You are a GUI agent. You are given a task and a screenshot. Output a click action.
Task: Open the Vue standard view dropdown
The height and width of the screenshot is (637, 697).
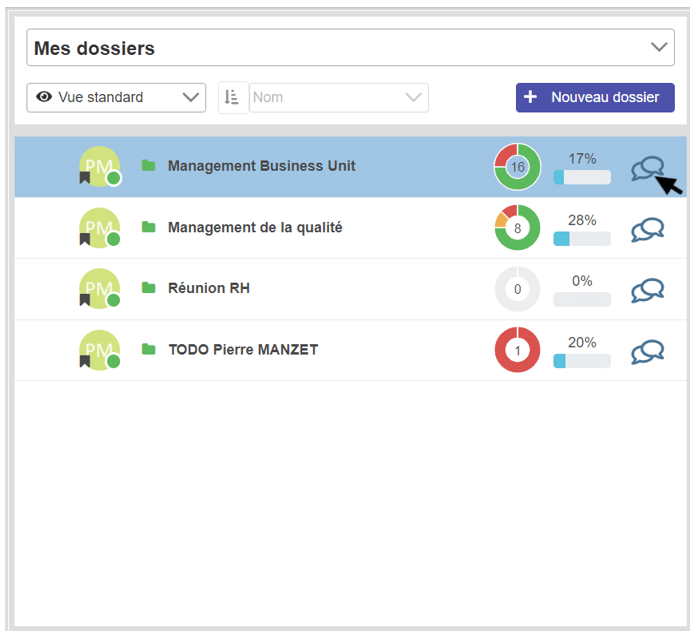coord(116,97)
